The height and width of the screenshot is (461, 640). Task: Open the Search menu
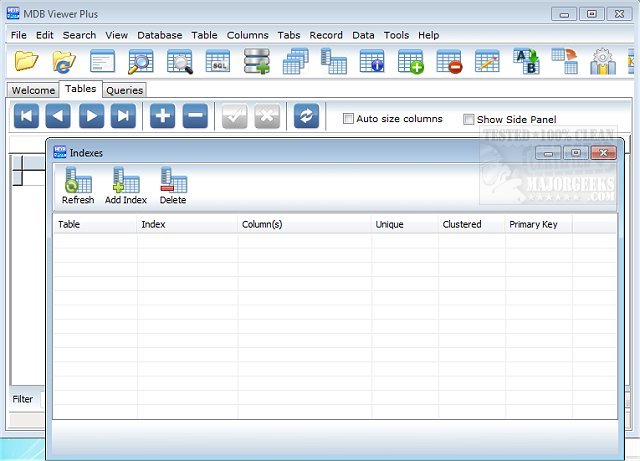point(79,35)
